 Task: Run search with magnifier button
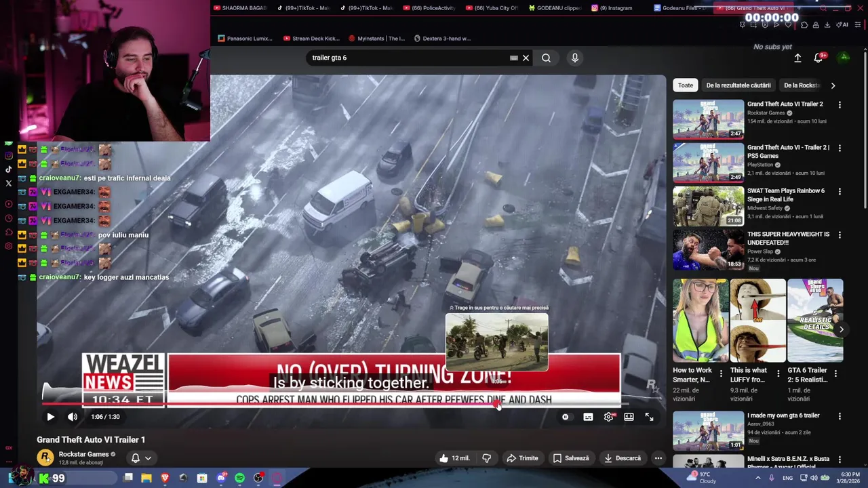click(546, 58)
